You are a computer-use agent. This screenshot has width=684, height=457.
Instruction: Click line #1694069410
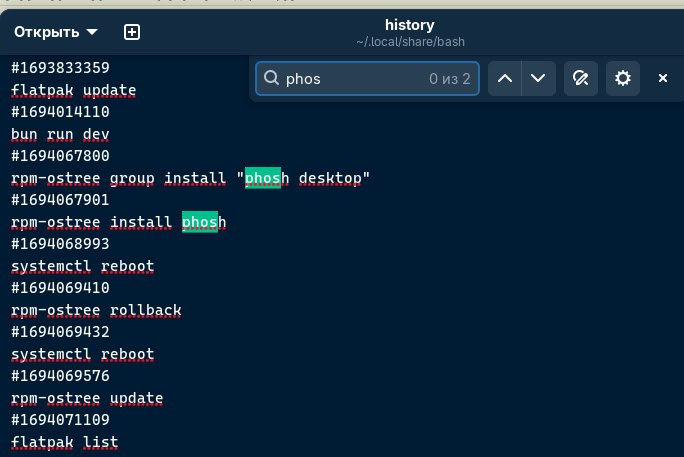tap(60, 288)
